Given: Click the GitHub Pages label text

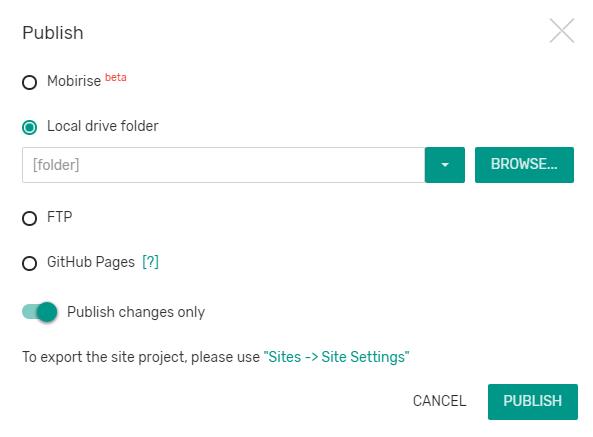Looking at the screenshot, I should point(91,262).
